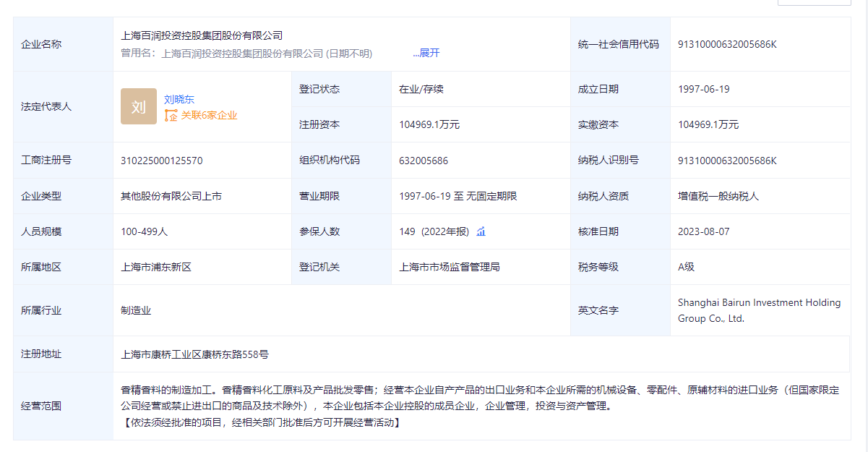Click the 税务等级 label cell
The image size is (868, 452).
tap(620, 267)
